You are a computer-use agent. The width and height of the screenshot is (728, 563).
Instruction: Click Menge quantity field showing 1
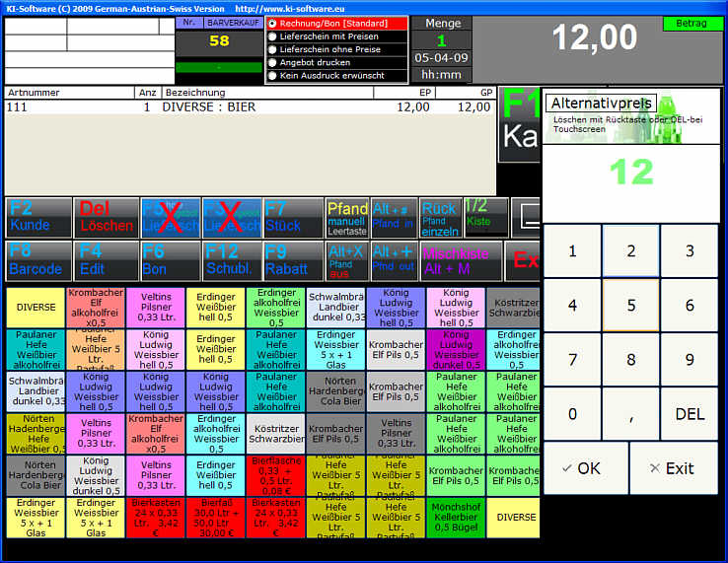pyautogui.click(x=442, y=40)
